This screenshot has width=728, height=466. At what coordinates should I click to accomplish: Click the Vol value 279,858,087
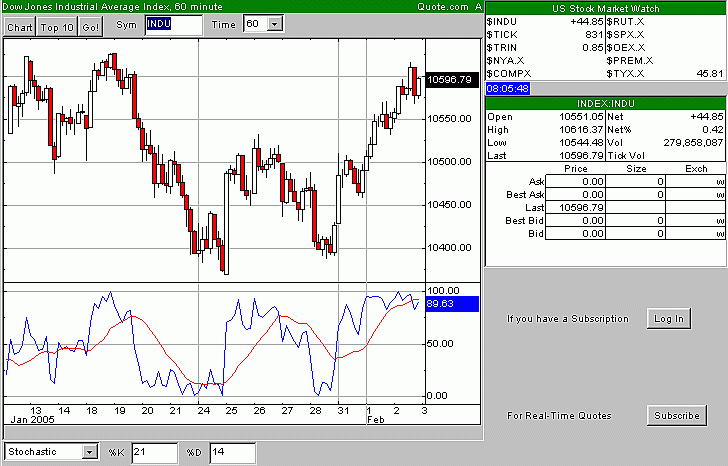coord(693,143)
